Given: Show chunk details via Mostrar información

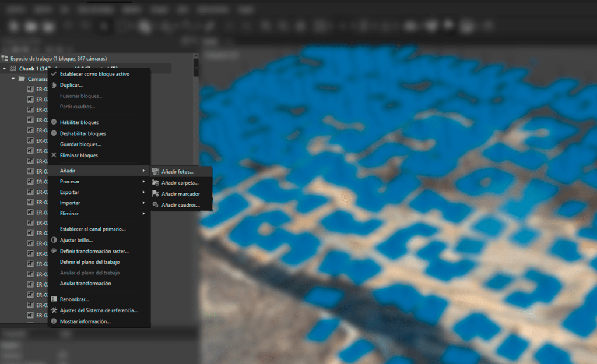Looking at the screenshot, I should (x=85, y=321).
